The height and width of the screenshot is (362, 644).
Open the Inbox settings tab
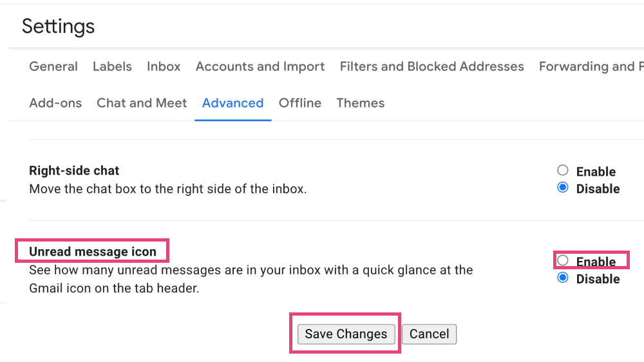[164, 66]
